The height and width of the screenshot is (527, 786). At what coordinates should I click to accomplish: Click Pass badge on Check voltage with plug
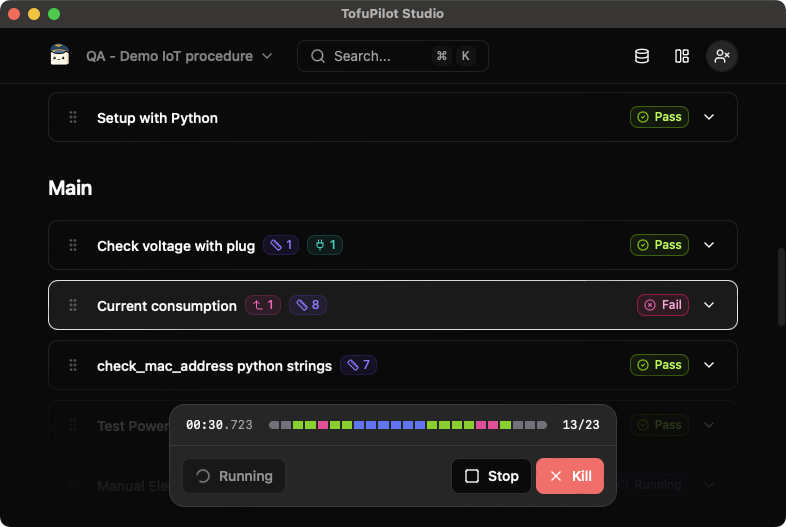click(x=659, y=245)
